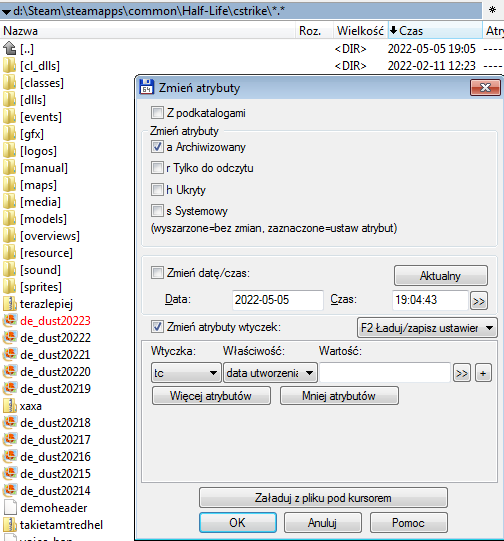
Task: Select the overviews folder icon
Action: click(x=10, y=236)
